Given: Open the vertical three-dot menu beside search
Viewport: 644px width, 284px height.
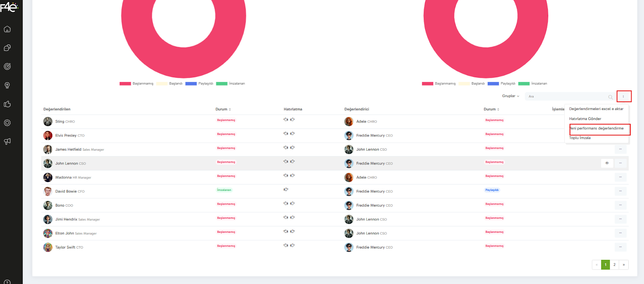Looking at the screenshot, I should point(623,97).
